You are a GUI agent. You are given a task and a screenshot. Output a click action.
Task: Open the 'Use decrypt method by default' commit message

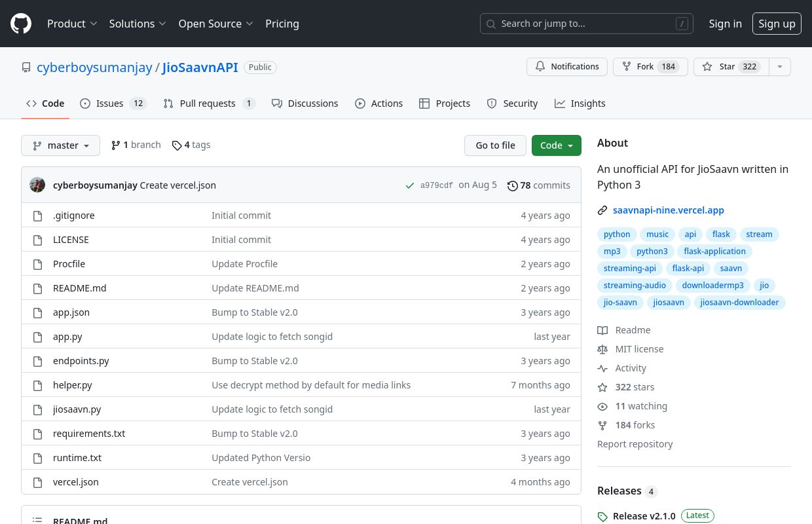[311, 385]
